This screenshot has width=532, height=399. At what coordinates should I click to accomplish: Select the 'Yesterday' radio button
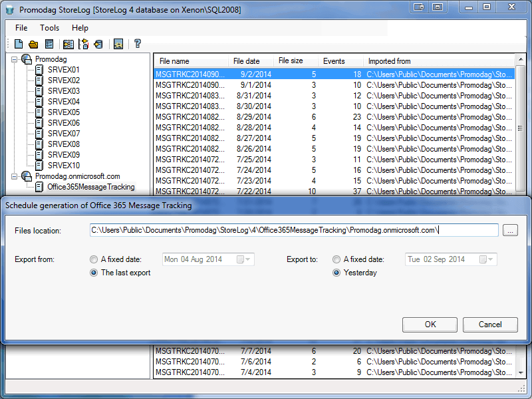point(336,273)
